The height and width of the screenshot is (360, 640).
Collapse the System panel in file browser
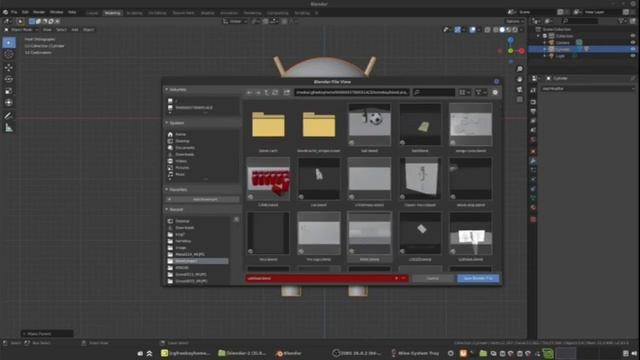(x=167, y=123)
